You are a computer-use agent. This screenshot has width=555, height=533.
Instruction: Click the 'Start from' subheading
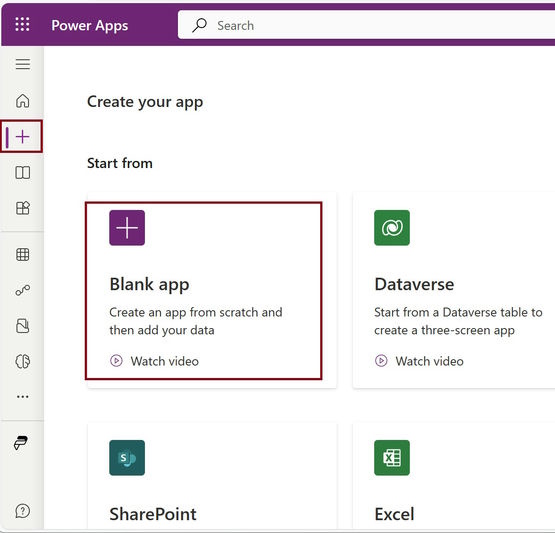click(x=120, y=163)
